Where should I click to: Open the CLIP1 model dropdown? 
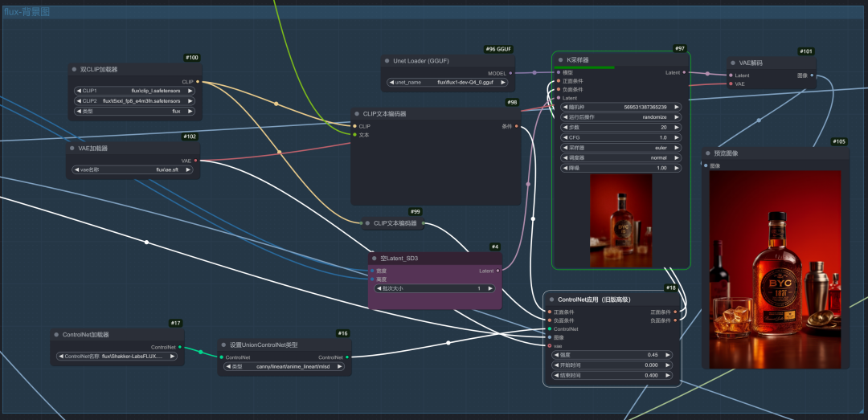click(134, 91)
